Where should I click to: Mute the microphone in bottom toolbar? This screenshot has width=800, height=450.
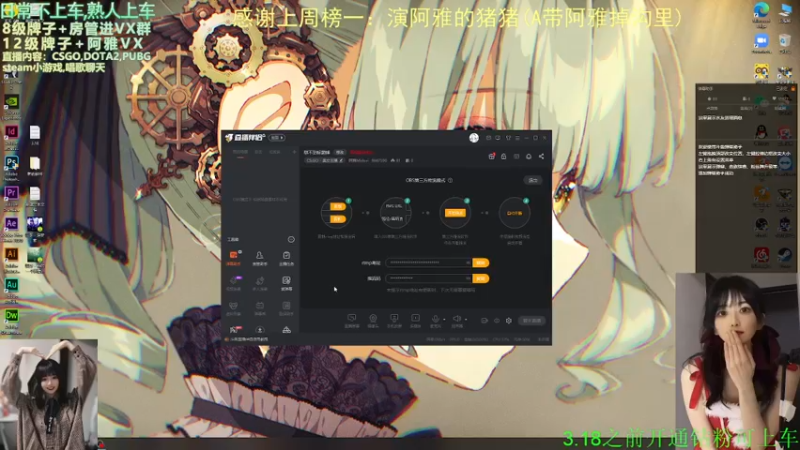click(435, 319)
